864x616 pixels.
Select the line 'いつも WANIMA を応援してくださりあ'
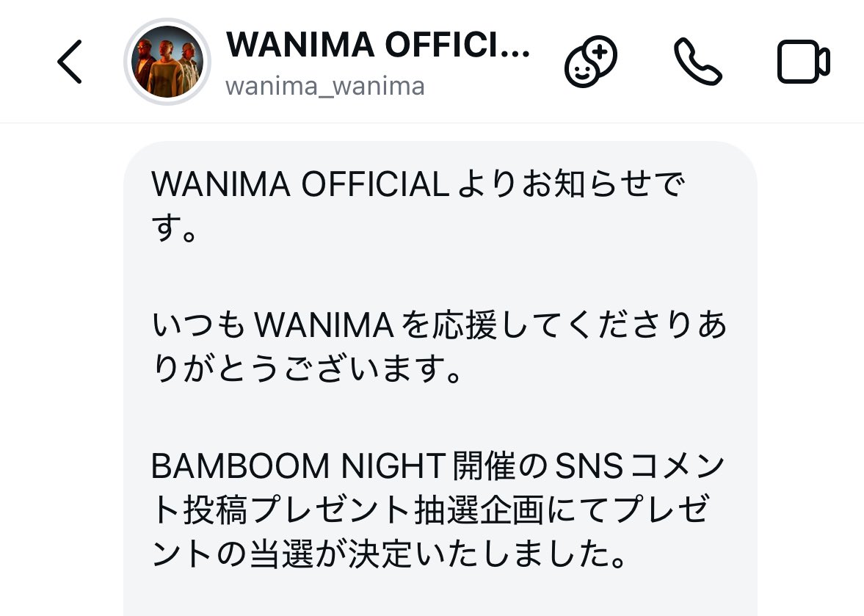pyautogui.click(x=439, y=325)
